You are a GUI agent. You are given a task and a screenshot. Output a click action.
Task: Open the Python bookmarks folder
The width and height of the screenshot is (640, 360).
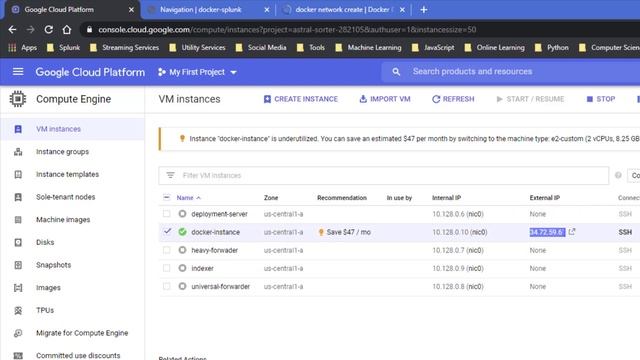(x=552, y=48)
